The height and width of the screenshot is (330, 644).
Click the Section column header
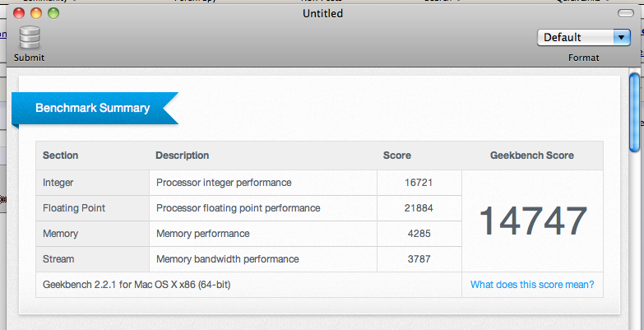(60, 156)
